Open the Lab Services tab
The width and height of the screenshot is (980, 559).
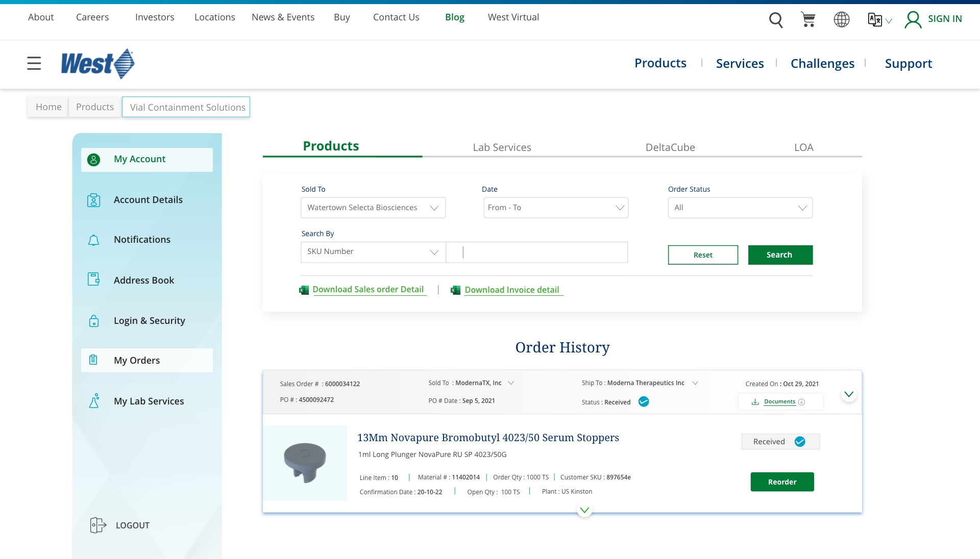click(502, 147)
